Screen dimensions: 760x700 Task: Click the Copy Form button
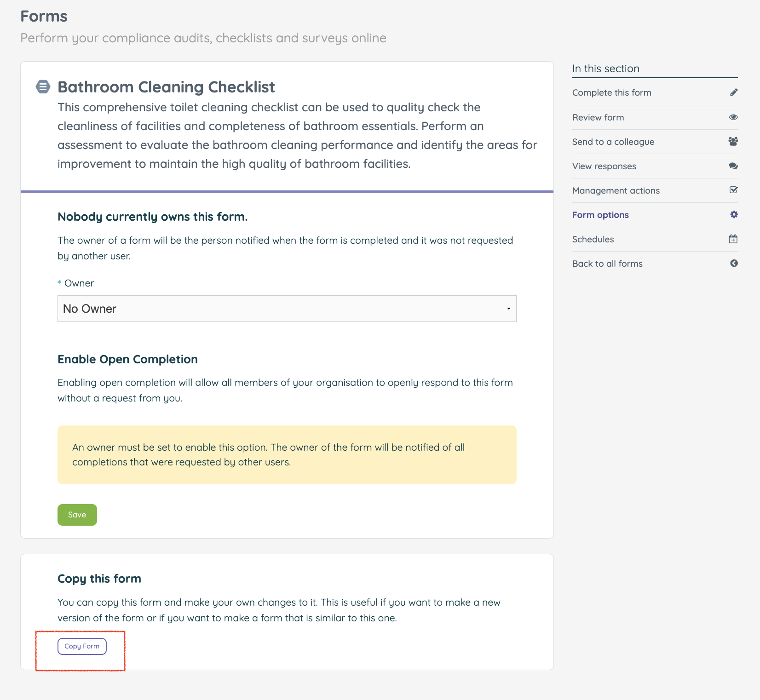(x=82, y=646)
